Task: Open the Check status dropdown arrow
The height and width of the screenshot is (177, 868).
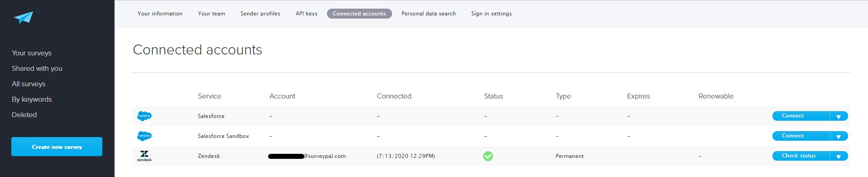Action: coord(839,156)
